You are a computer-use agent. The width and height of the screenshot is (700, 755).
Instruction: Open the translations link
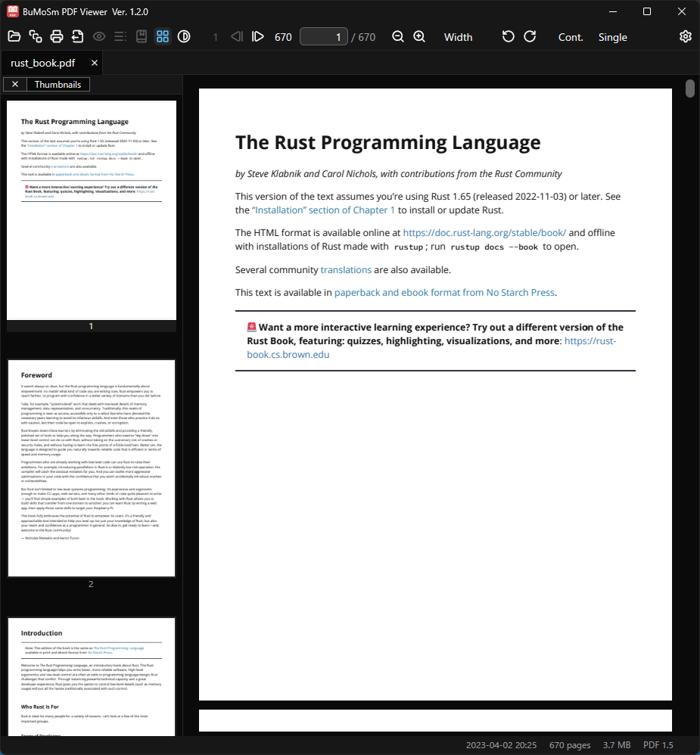346,269
